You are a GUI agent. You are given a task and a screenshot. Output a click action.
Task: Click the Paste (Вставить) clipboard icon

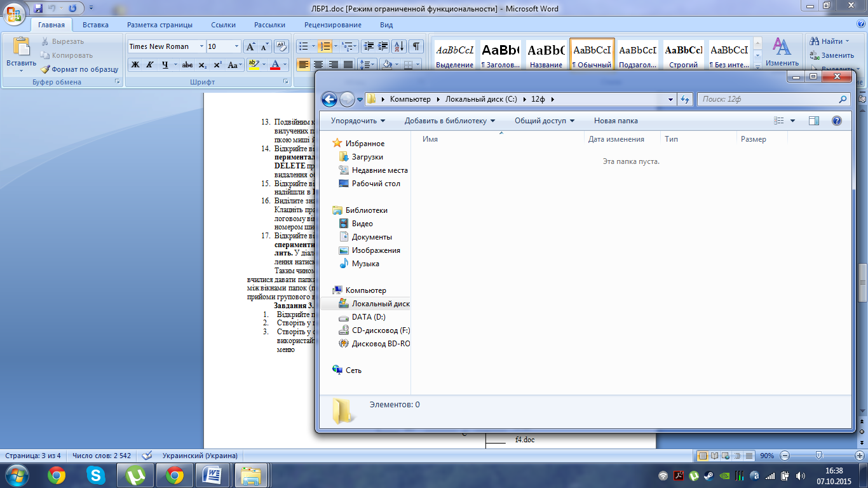pos(22,48)
